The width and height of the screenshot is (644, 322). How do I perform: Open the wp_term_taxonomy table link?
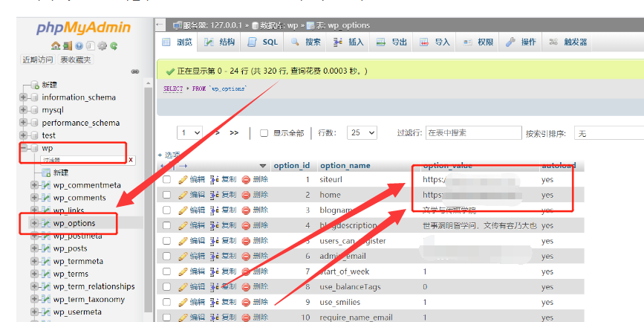[x=88, y=300]
